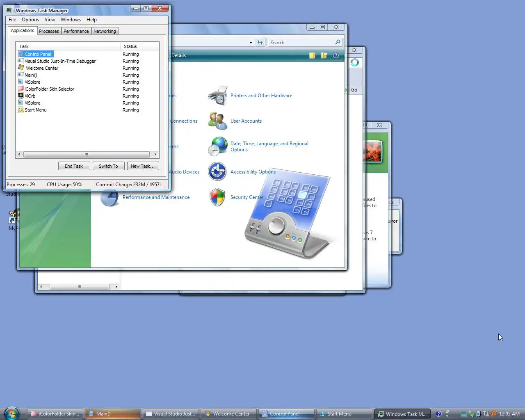Image resolution: width=525 pixels, height=420 pixels.
Task: Select Visual Studio Just-In-Time Debugger task icon
Action: [21, 61]
